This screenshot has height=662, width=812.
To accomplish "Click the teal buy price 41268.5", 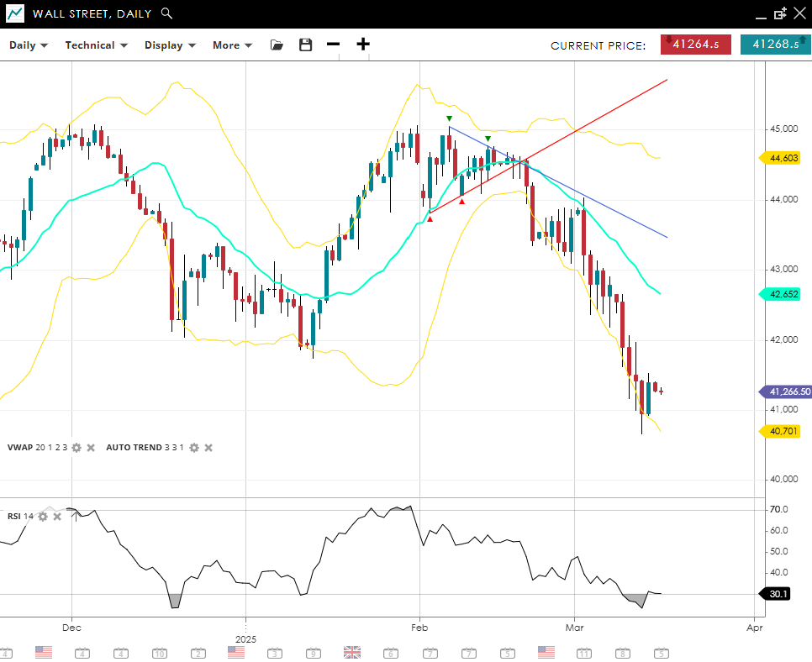I will [x=775, y=45].
